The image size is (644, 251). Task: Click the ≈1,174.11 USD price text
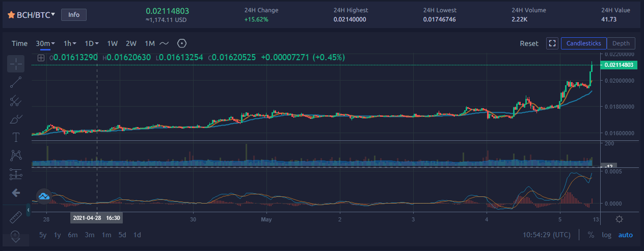point(166,19)
